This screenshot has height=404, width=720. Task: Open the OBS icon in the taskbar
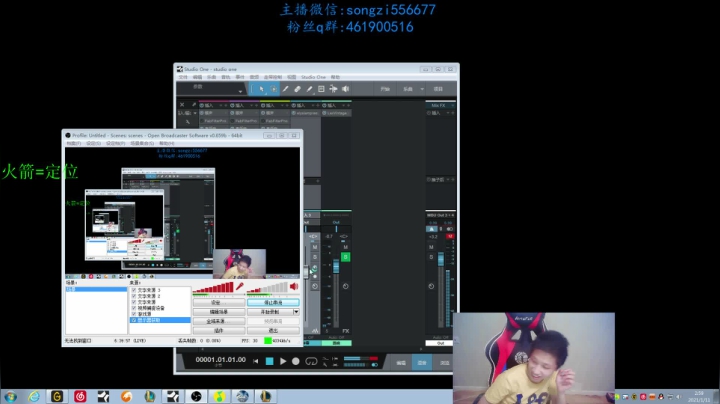(196, 396)
